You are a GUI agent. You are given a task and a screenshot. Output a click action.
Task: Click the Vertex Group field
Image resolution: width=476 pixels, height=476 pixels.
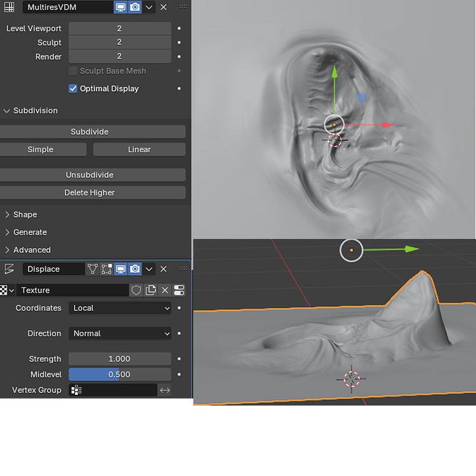pos(113,390)
